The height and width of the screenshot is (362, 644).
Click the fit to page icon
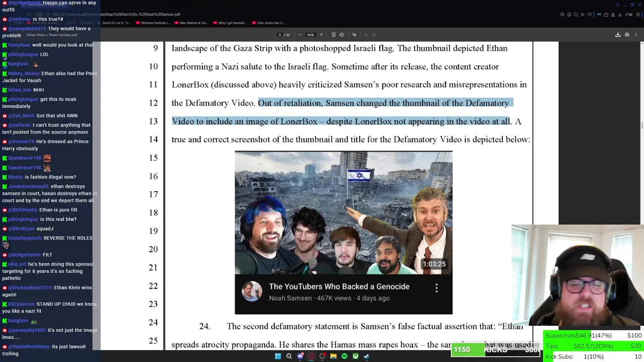coord(334,35)
